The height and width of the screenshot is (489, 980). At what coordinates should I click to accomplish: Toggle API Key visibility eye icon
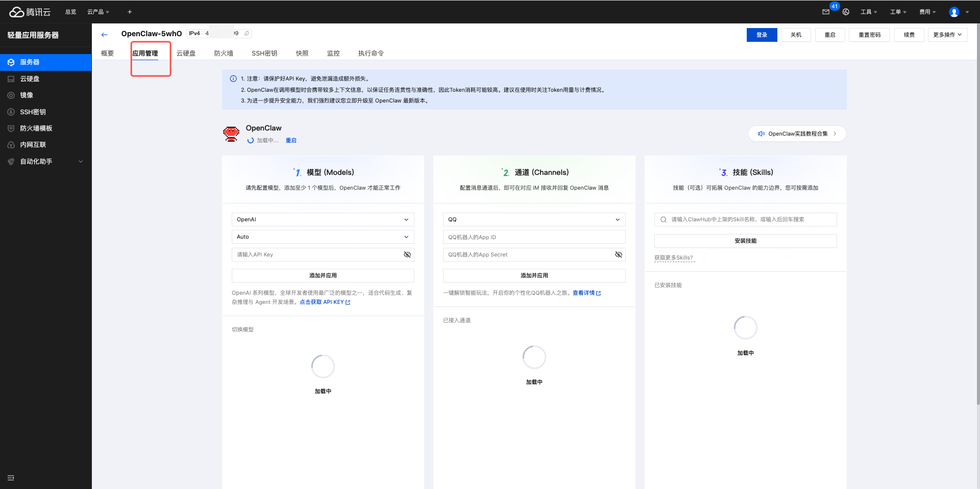407,254
